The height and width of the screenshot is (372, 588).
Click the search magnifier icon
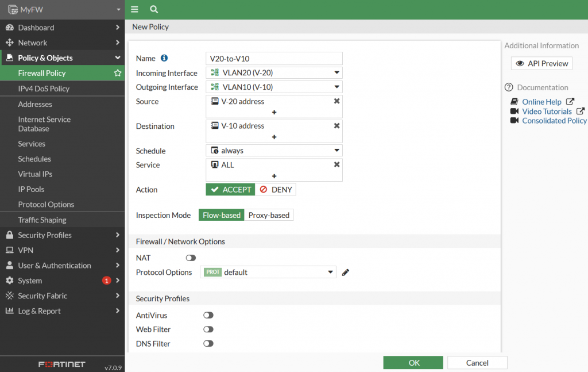(x=153, y=9)
